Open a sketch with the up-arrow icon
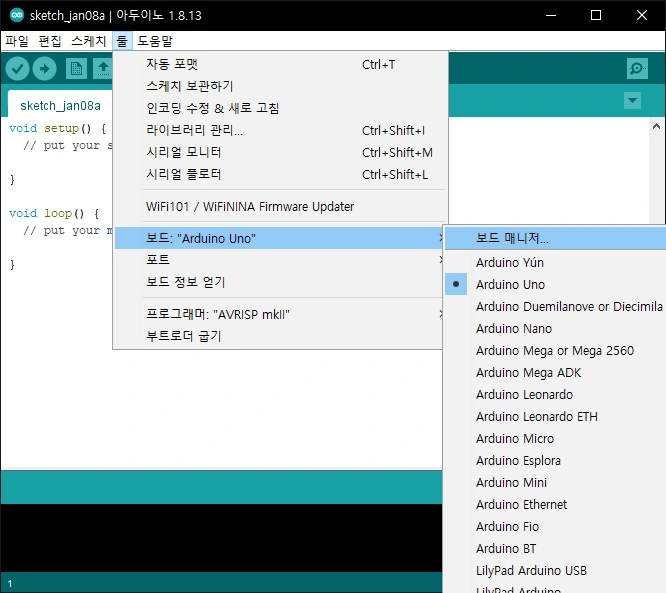This screenshot has width=666, height=593. pyautogui.click(x=103, y=68)
